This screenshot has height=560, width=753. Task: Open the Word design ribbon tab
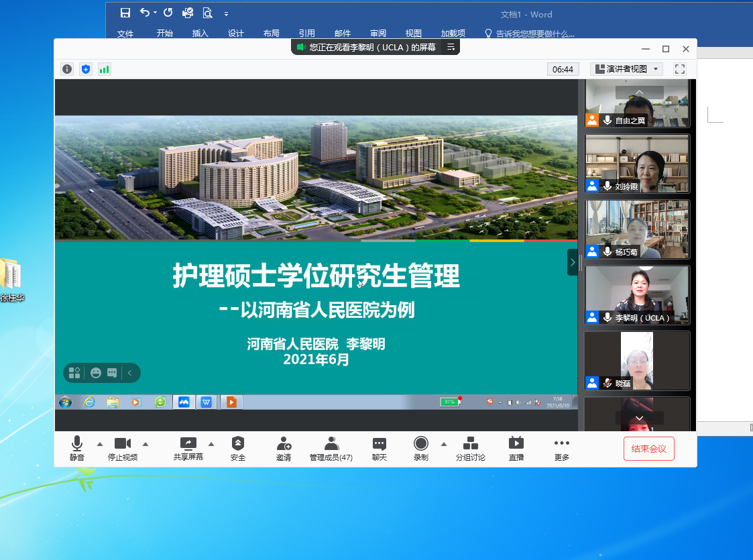235,34
